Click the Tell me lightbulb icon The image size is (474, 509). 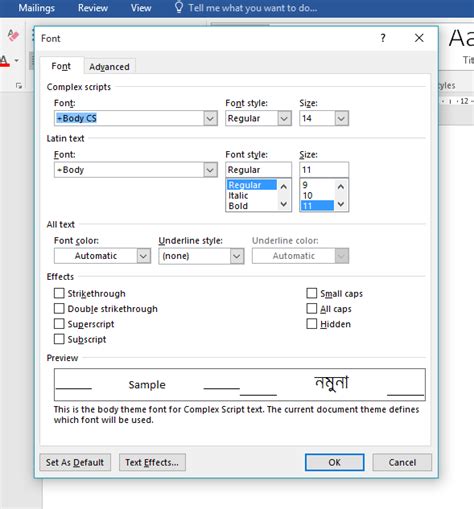tap(179, 7)
